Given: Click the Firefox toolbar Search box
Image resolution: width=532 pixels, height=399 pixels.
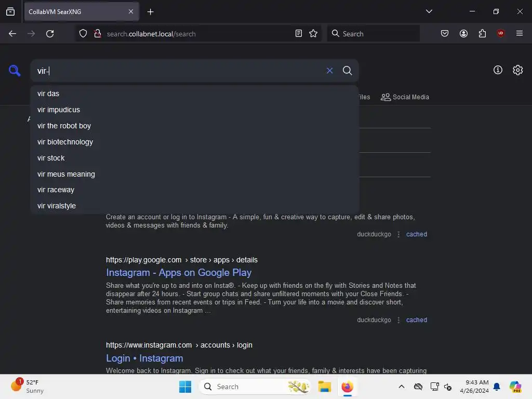Looking at the screenshot, I should click(373, 34).
